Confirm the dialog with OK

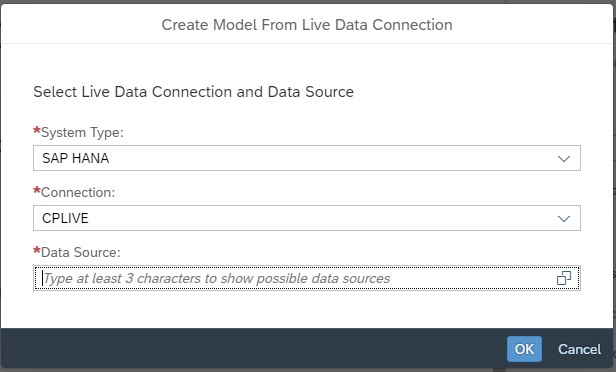(x=524, y=349)
